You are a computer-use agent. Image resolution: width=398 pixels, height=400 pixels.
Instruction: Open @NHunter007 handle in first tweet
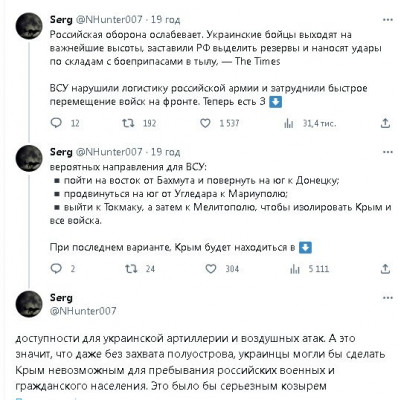point(109,20)
